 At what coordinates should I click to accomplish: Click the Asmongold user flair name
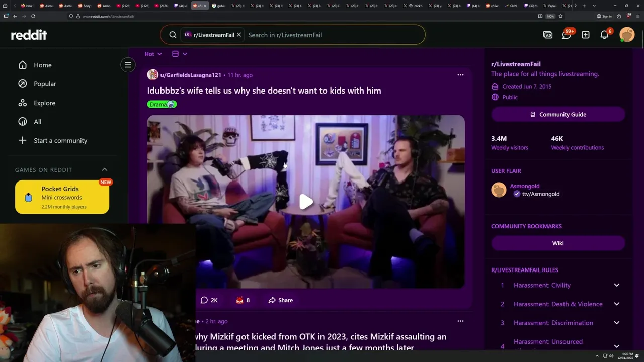pyautogui.click(x=525, y=186)
